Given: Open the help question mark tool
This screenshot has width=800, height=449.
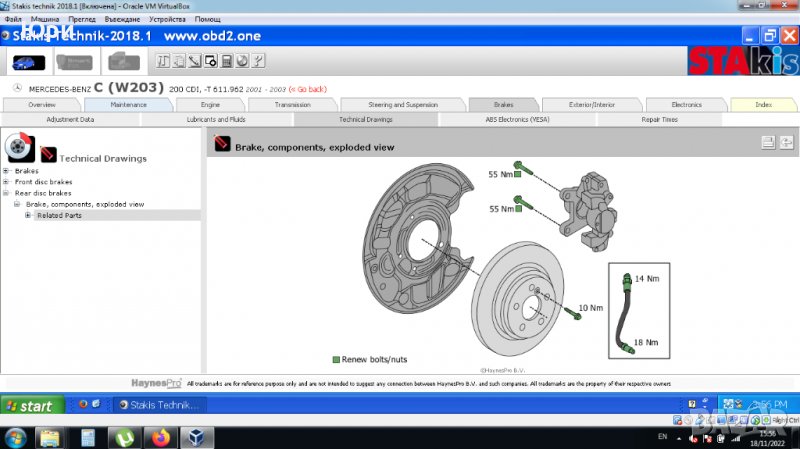Looking at the screenshot, I should (x=260, y=62).
